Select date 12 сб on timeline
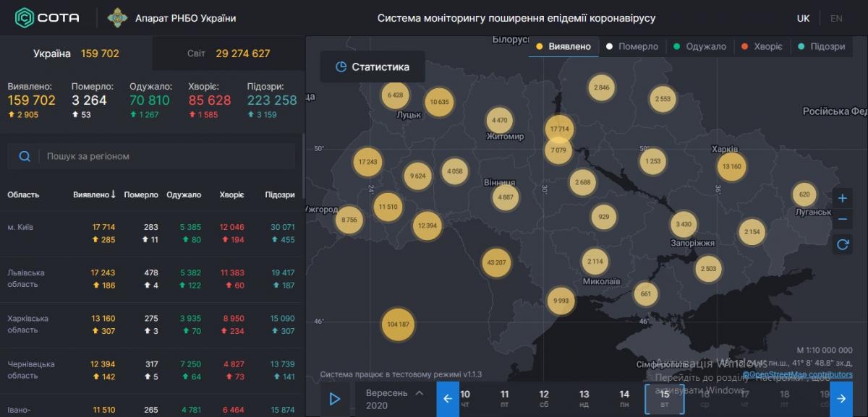This screenshot has width=868, height=417. tap(545, 399)
